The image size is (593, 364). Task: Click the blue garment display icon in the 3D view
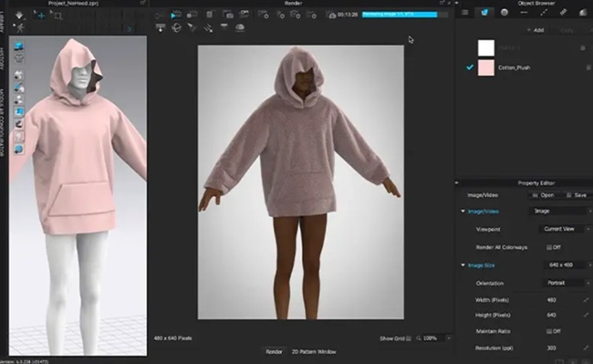tap(18, 47)
